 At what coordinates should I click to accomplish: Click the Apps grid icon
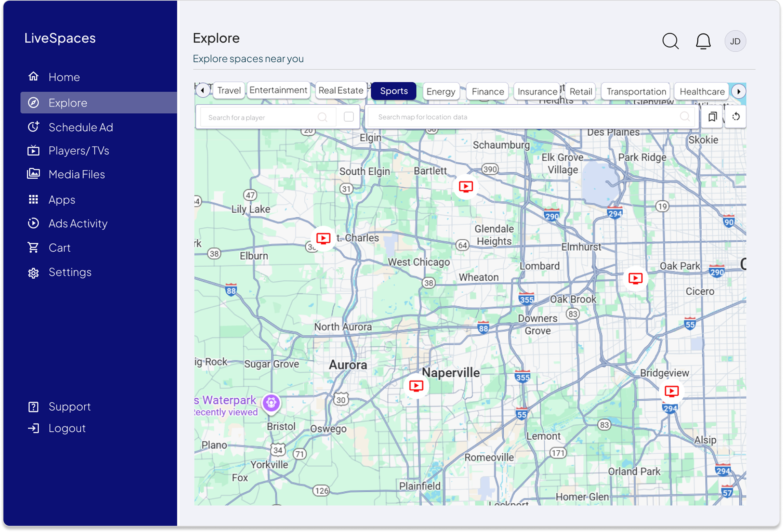33,199
